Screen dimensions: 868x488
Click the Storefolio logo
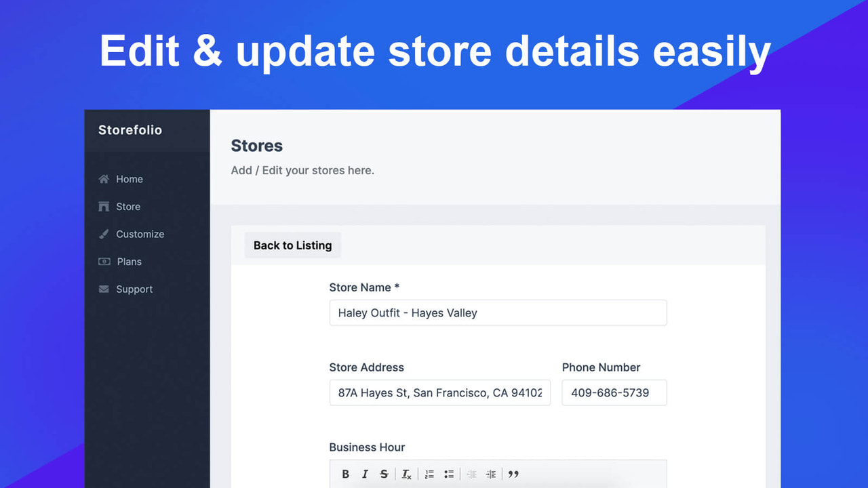pyautogui.click(x=130, y=129)
